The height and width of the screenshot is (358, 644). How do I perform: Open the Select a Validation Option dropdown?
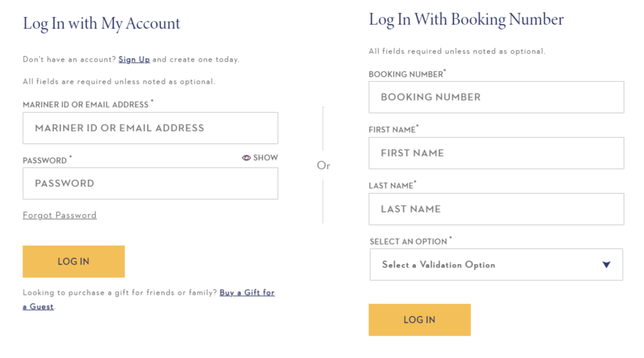point(496,265)
